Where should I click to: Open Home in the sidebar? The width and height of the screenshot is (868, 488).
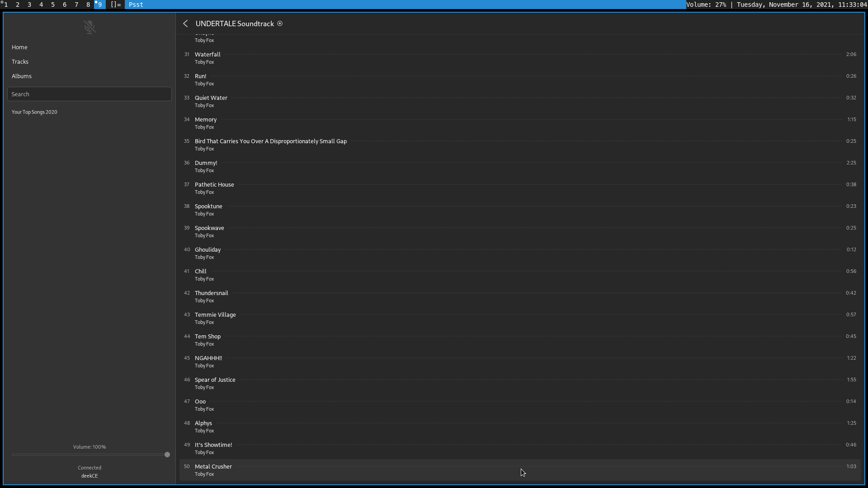point(19,47)
